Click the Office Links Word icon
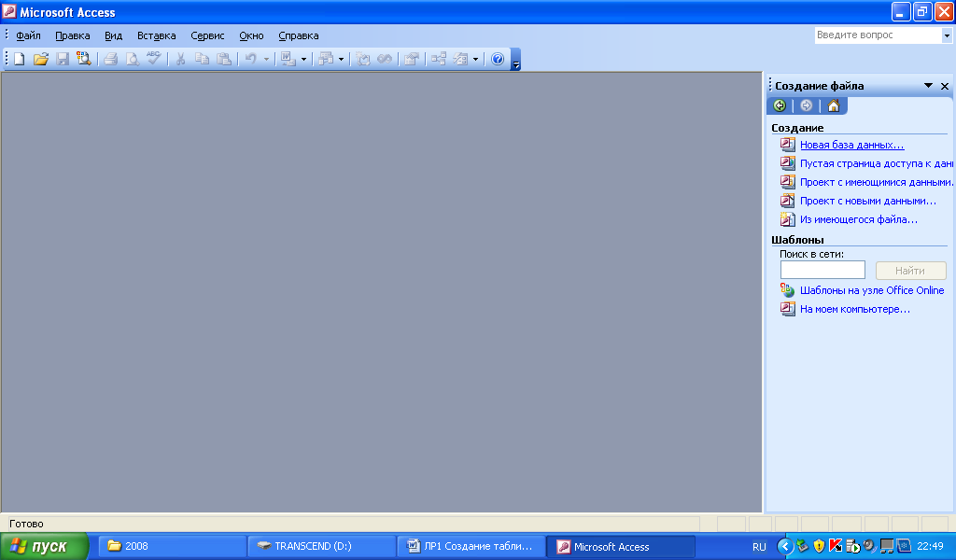 click(288, 59)
